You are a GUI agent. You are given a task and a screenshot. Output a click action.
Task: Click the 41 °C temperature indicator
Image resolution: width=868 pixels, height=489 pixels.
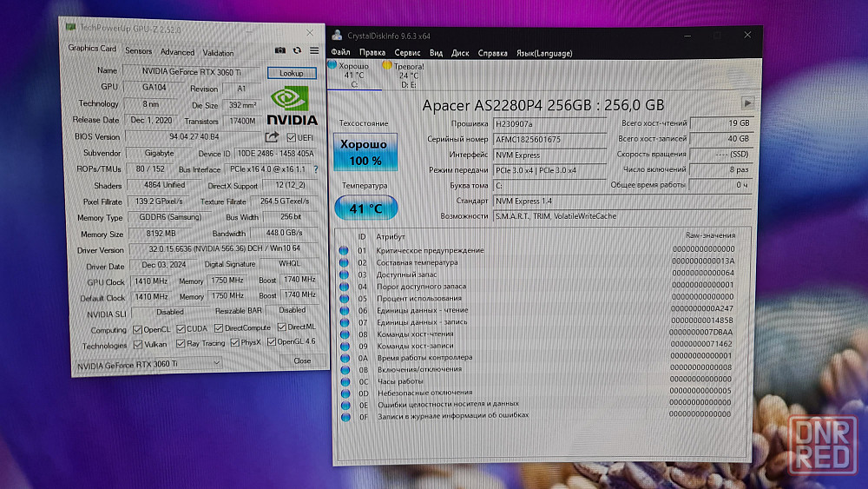[x=365, y=208]
